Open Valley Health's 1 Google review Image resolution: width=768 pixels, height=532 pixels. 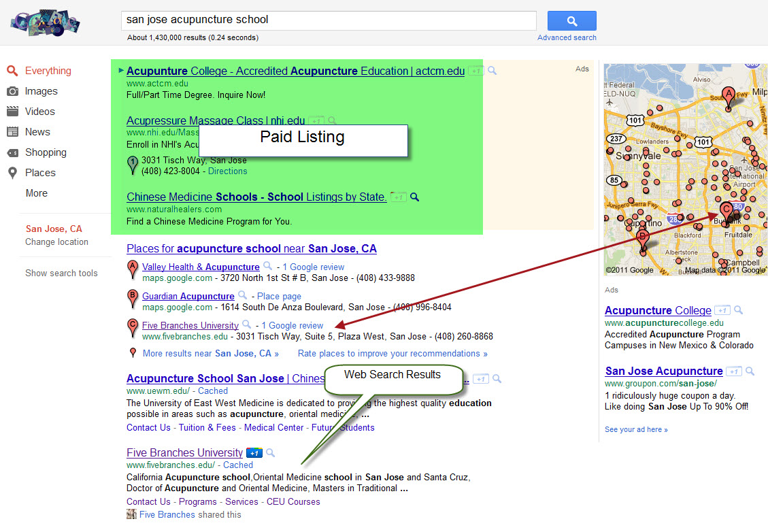coord(314,267)
